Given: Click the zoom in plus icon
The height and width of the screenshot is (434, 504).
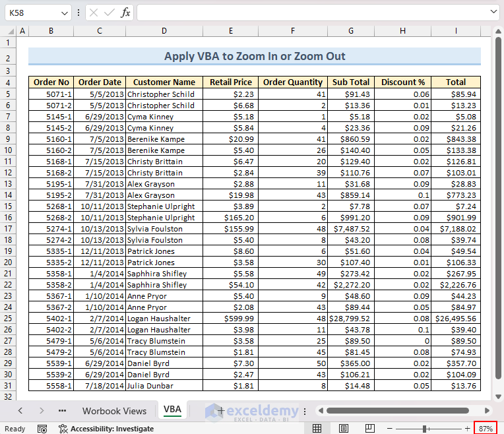Looking at the screenshot, I should click(467, 429).
